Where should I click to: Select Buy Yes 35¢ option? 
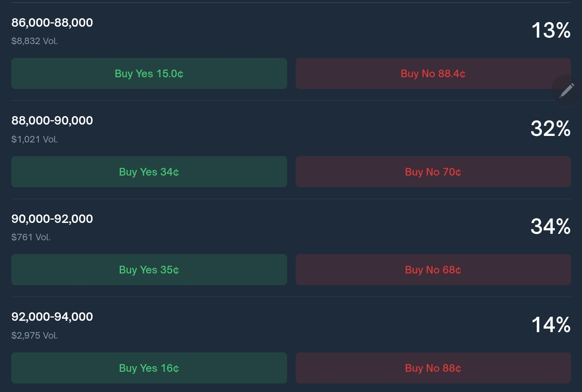[149, 270]
